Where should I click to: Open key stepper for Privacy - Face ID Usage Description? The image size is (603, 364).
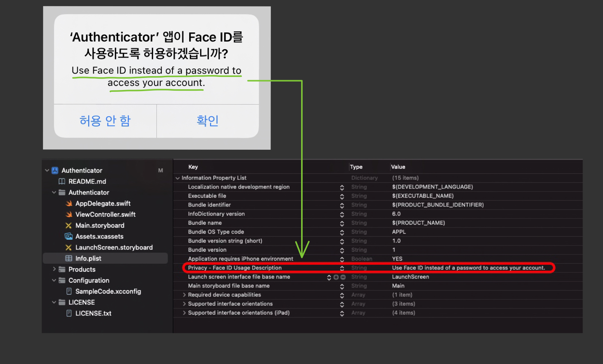342,268
